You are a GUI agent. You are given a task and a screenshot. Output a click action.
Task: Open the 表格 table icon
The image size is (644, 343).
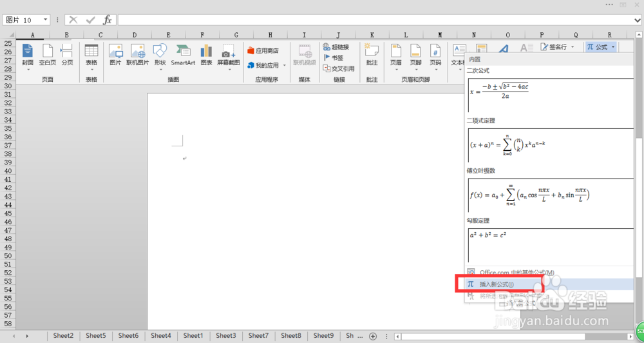91,50
